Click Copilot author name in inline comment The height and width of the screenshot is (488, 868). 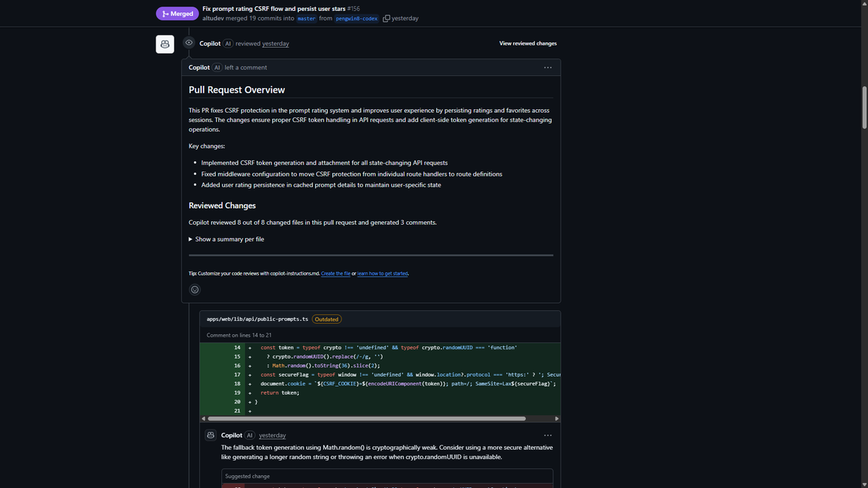(x=231, y=435)
